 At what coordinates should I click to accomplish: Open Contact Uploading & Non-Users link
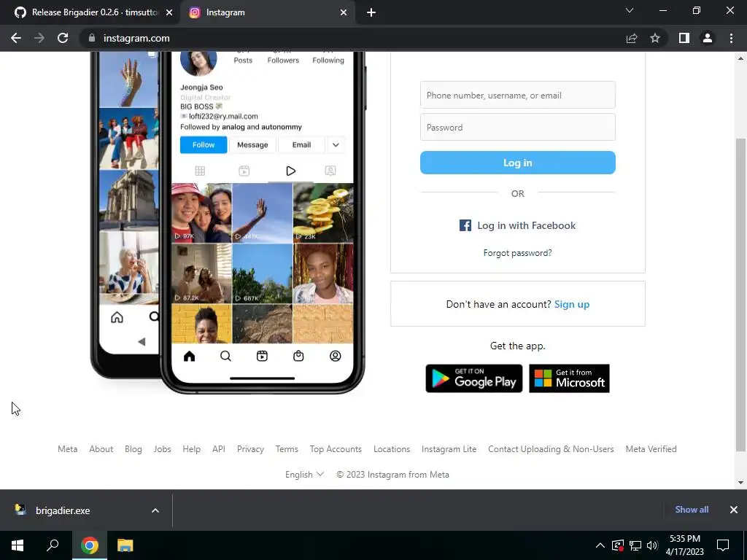[551, 449]
